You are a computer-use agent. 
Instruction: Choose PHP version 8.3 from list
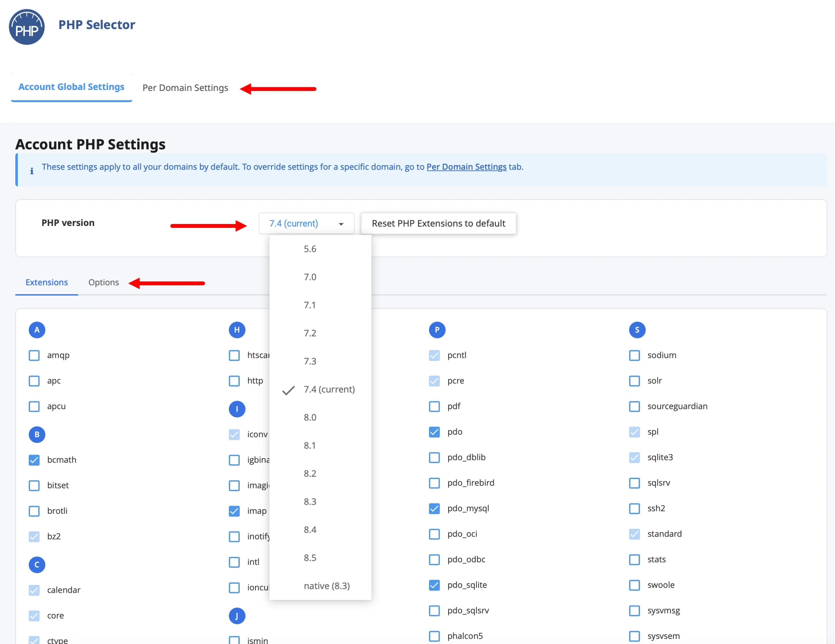(x=320, y=502)
